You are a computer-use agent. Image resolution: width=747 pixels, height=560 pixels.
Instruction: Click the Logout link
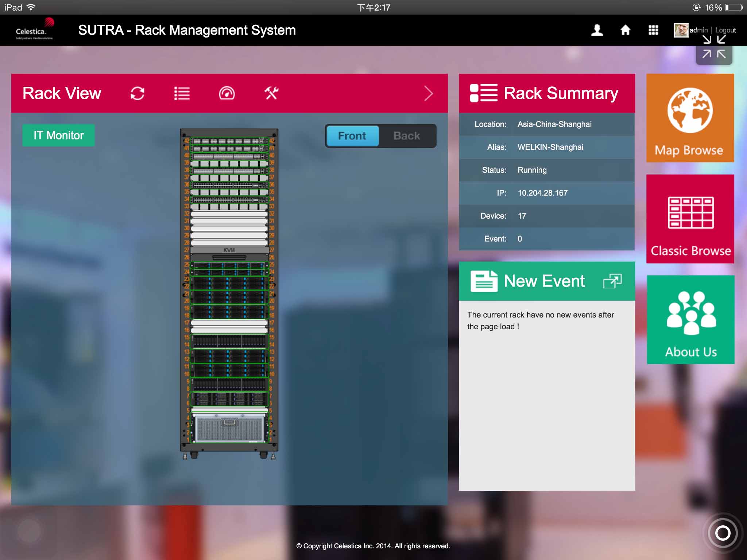725,30
